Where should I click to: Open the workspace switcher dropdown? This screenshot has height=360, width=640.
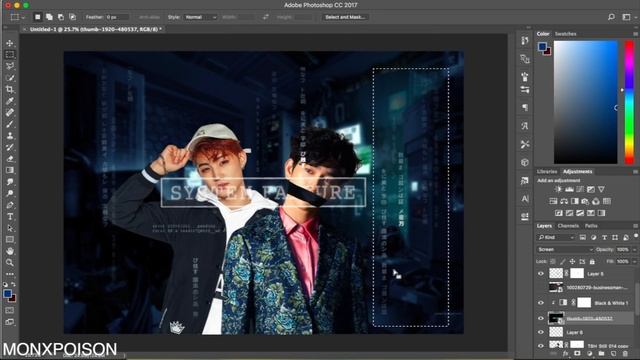click(x=628, y=17)
